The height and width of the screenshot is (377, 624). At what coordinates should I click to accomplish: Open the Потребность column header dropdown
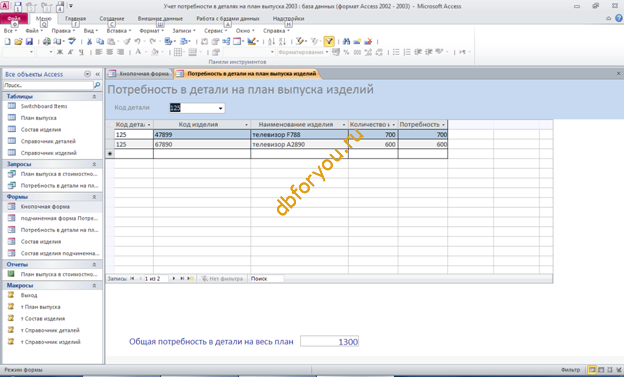[x=443, y=125]
